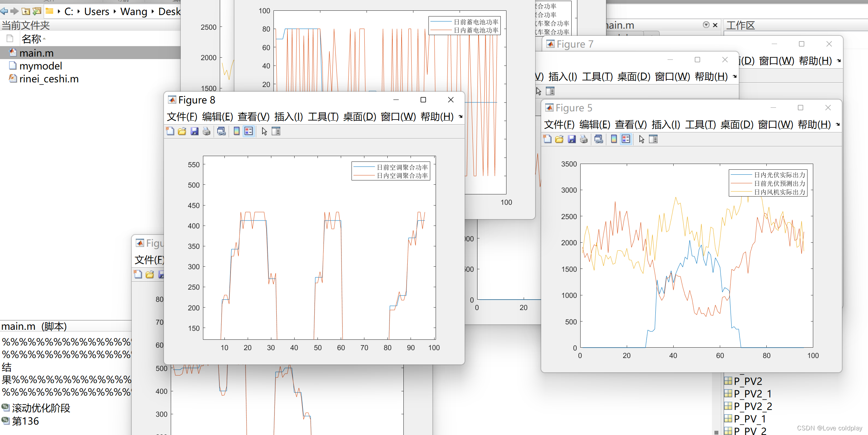Print Figure 8 using printer icon

(207, 131)
